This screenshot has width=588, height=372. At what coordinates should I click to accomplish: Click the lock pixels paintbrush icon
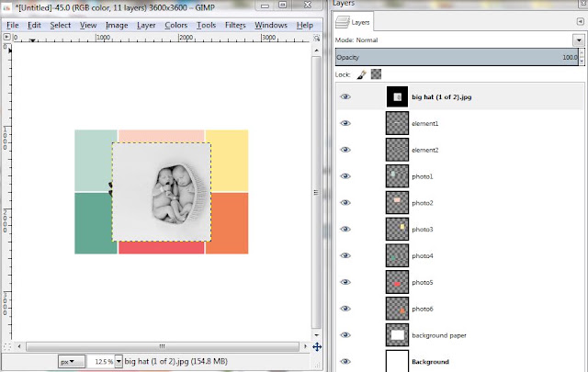coord(361,74)
